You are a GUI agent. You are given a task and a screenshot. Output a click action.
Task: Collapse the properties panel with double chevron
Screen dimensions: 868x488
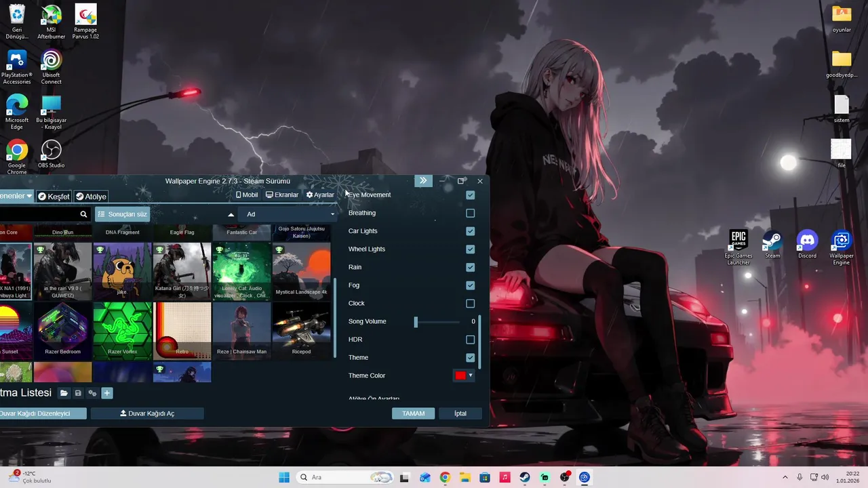[423, 181]
